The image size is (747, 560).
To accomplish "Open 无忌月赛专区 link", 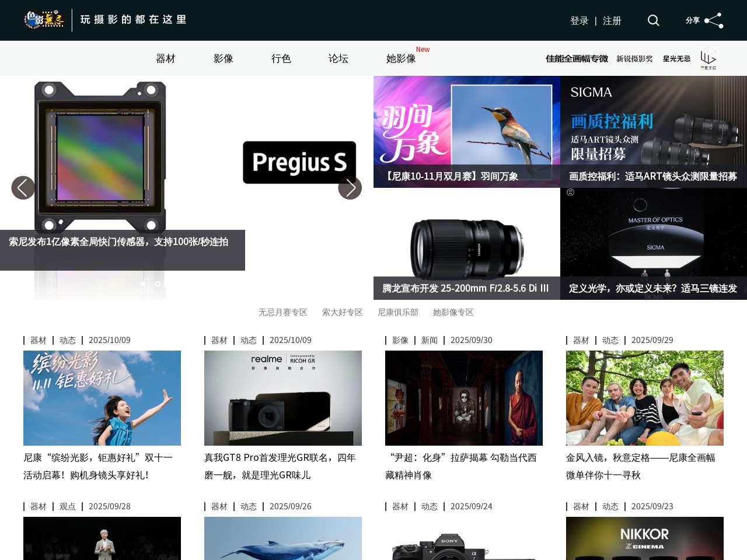I will pyautogui.click(x=283, y=312).
